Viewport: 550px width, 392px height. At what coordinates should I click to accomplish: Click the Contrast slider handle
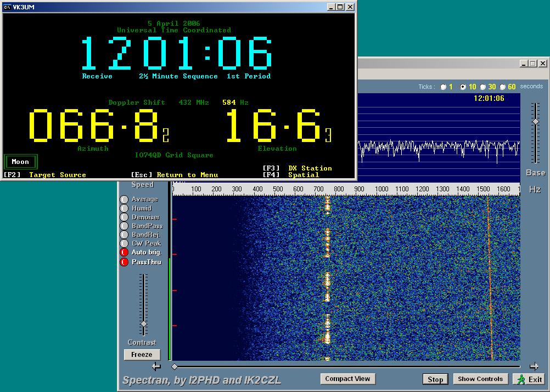click(144, 324)
